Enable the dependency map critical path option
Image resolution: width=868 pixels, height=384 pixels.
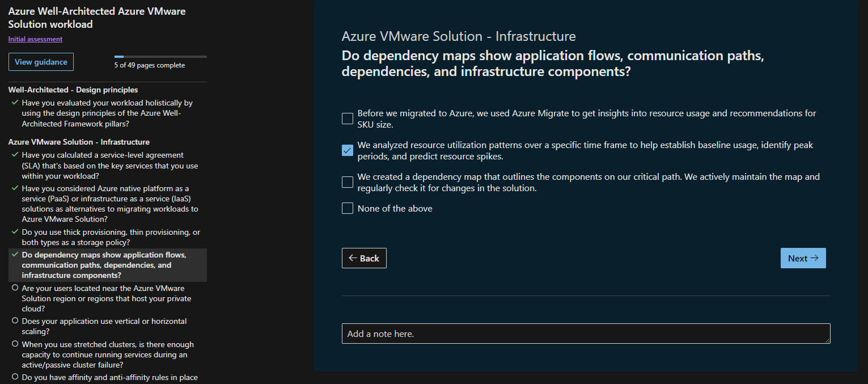(x=347, y=182)
